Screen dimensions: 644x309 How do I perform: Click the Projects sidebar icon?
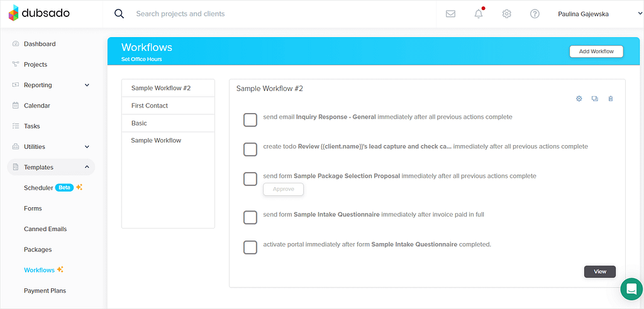coord(16,65)
